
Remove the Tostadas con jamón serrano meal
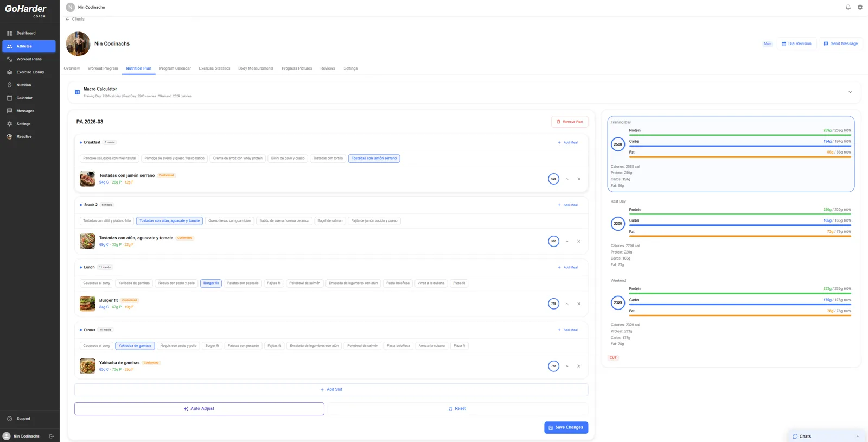point(579,179)
